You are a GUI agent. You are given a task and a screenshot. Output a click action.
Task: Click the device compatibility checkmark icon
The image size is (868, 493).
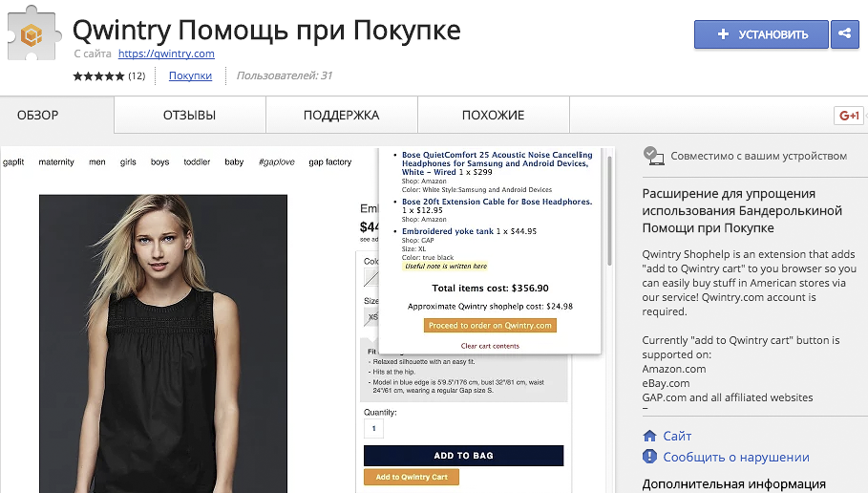tap(653, 155)
